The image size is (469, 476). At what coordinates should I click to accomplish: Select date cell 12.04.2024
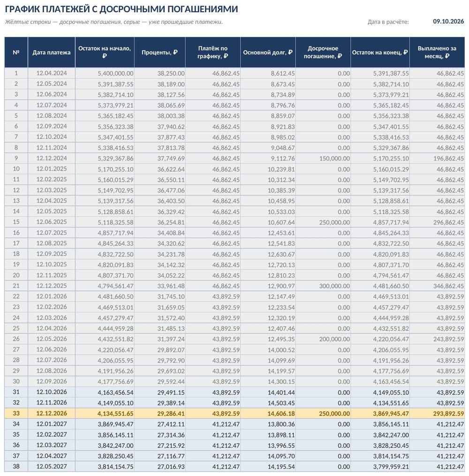click(x=51, y=73)
